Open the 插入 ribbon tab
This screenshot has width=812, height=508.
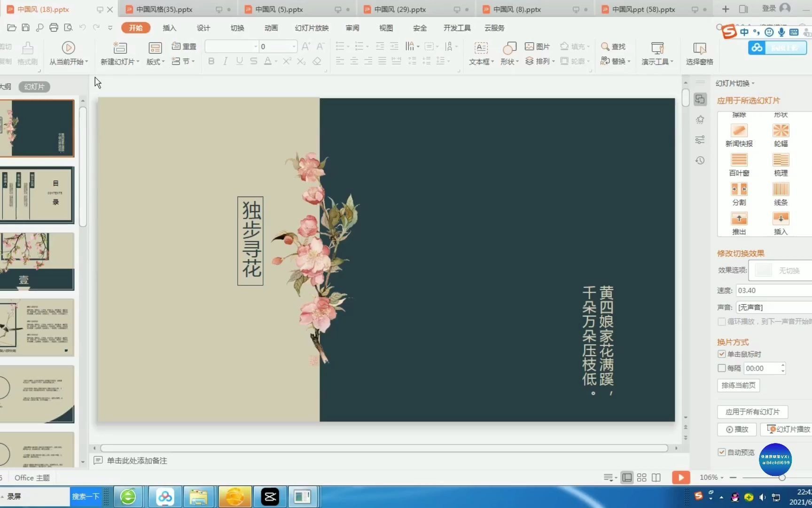point(169,28)
